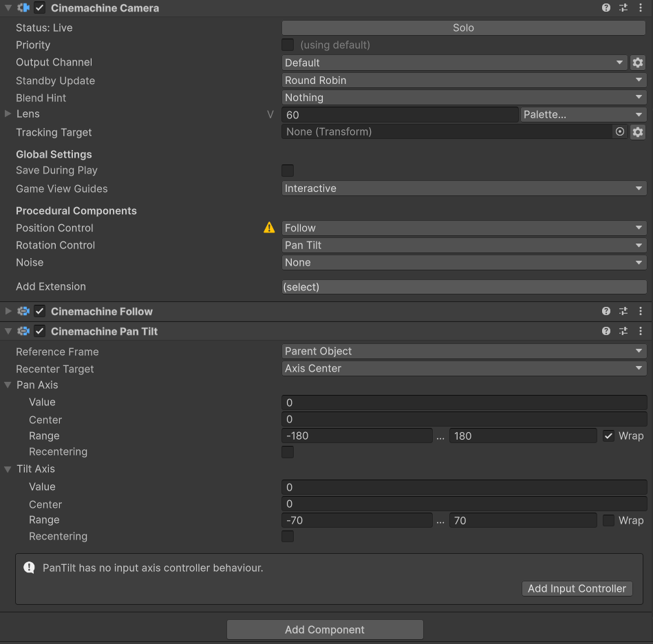Enable Tilt Axis Recentering checkbox

point(288,536)
